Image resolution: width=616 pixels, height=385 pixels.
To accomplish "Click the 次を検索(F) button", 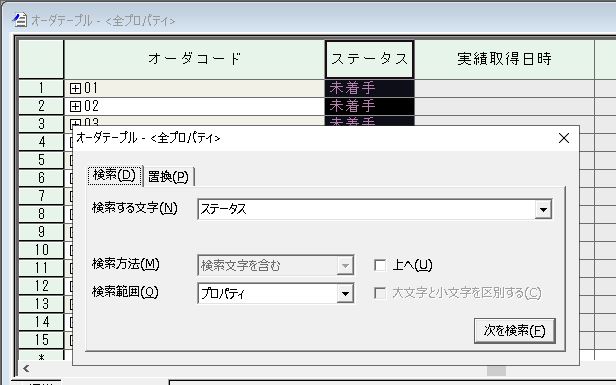I will pos(515,331).
